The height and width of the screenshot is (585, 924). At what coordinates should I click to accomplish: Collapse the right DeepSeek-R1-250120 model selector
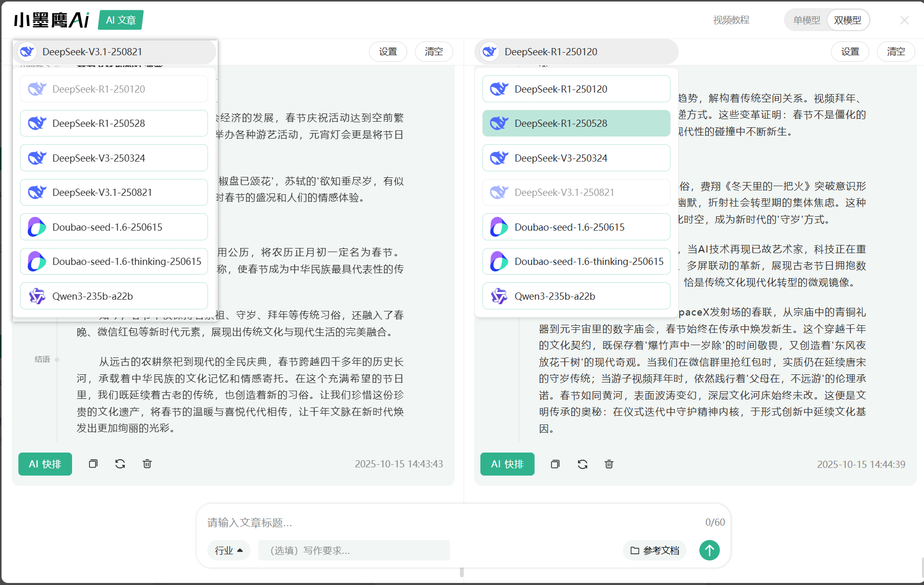[x=576, y=52]
